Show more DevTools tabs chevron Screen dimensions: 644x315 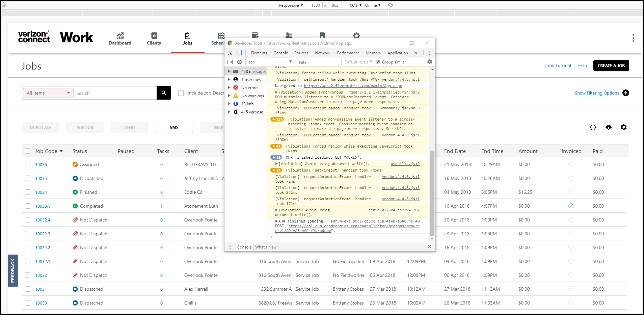416,53
